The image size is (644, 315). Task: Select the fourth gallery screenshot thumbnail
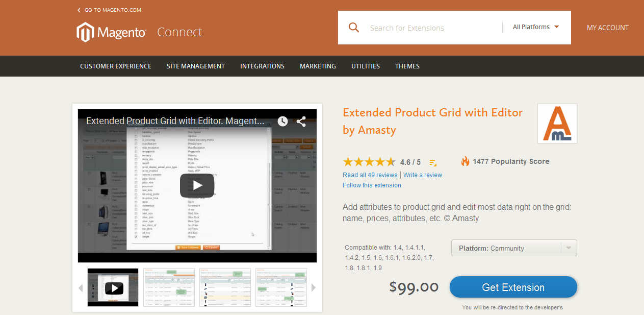tap(281, 287)
